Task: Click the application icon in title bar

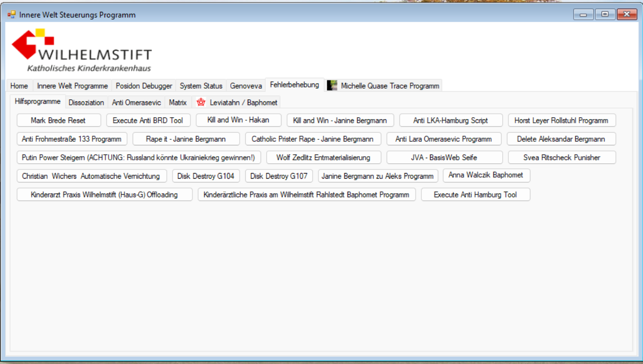Action: pyautogui.click(x=11, y=15)
